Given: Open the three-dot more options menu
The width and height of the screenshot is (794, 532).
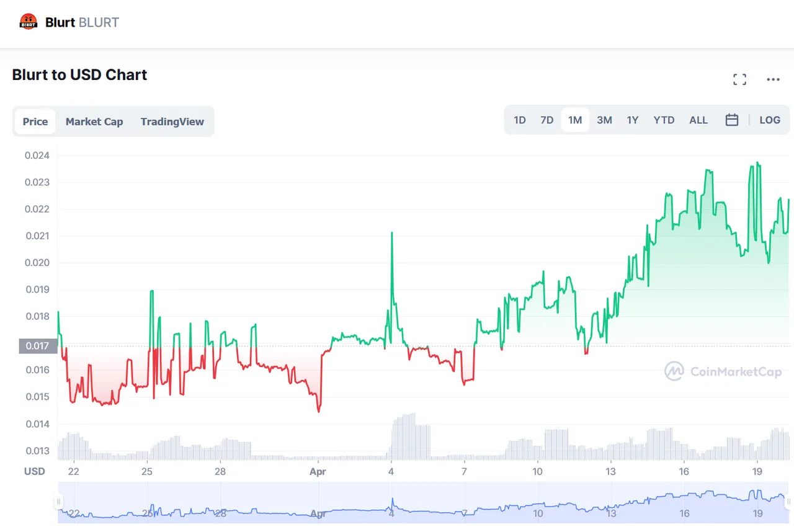Looking at the screenshot, I should [x=773, y=79].
